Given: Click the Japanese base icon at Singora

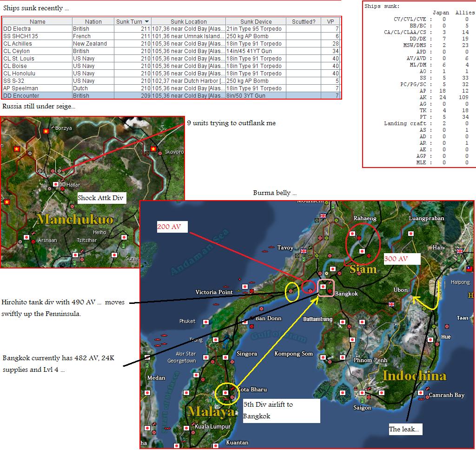Looking at the screenshot, I should pyautogui.click(x=225, y=357).
